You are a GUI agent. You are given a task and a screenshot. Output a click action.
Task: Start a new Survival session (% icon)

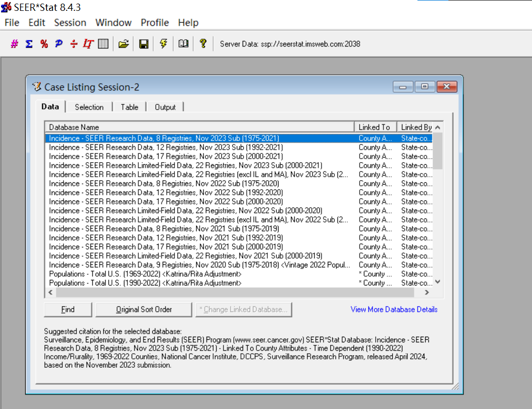pyautogui.click(x=44, y=44)
